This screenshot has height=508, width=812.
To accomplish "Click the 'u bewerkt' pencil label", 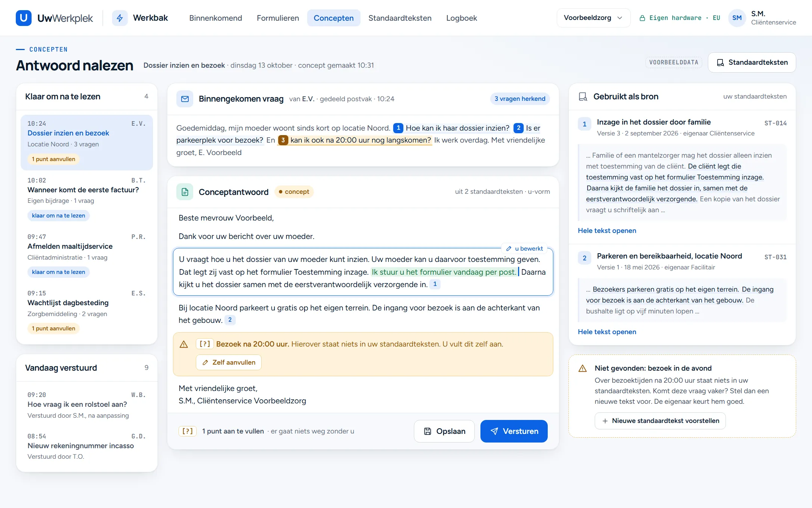I will click(524, 248).
